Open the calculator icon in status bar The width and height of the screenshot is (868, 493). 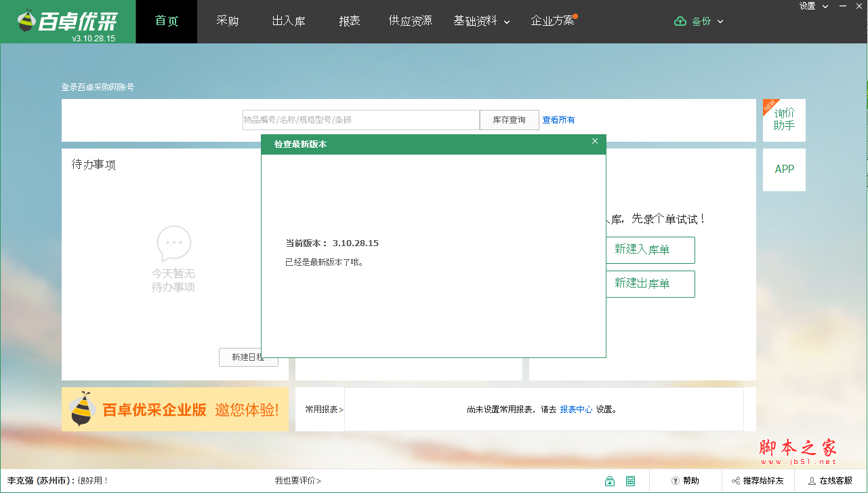[631, 481]
